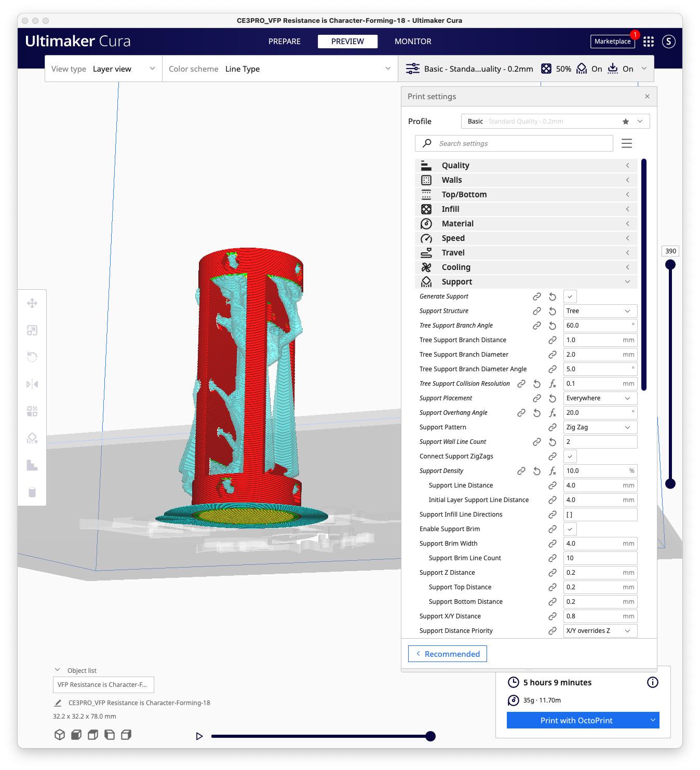Open Per Model Settings tool
The height and width of the screenshot is (770, 700).
click(x=32, y=411)
